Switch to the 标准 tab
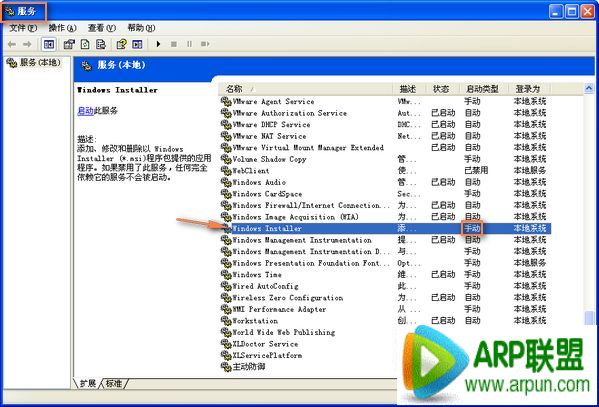 pos(113,383)
